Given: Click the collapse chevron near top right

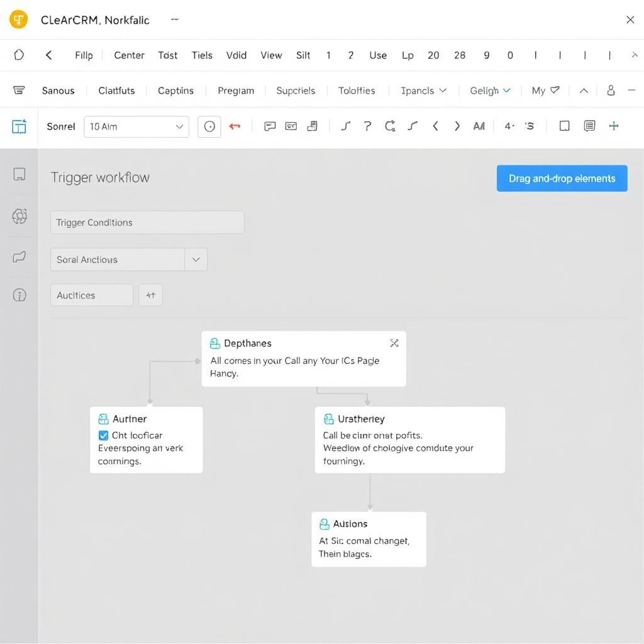Looking at the screenshot, I should pyautogui.click(x=583, y=90).
